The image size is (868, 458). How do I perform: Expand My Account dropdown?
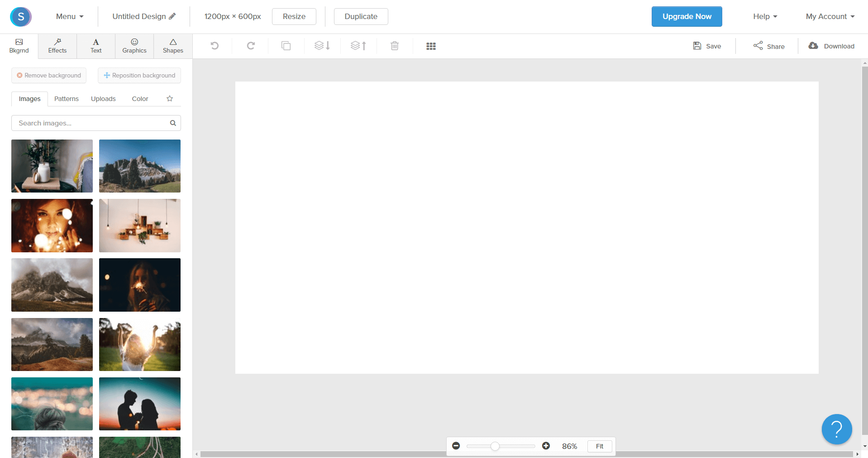coord(830,16)
